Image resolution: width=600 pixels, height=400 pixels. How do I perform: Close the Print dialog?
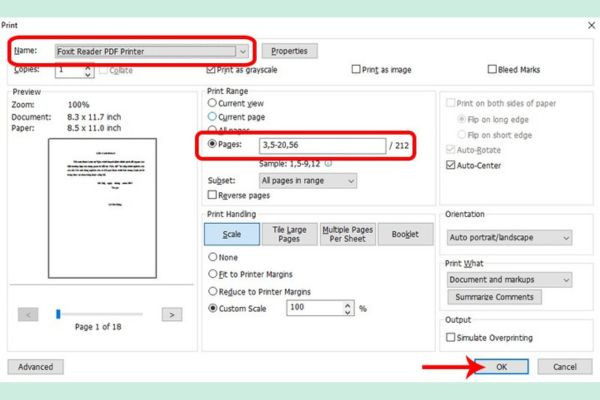(x=591, y=25)
